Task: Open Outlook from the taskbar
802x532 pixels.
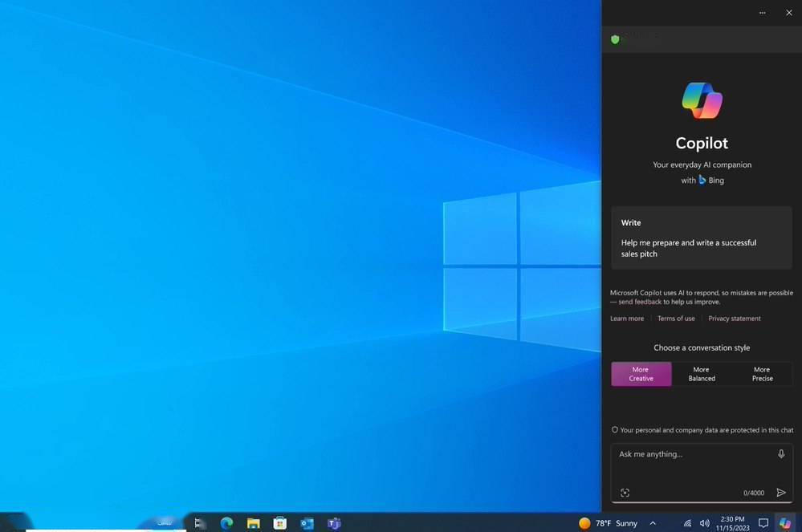Action: (307, 523)
